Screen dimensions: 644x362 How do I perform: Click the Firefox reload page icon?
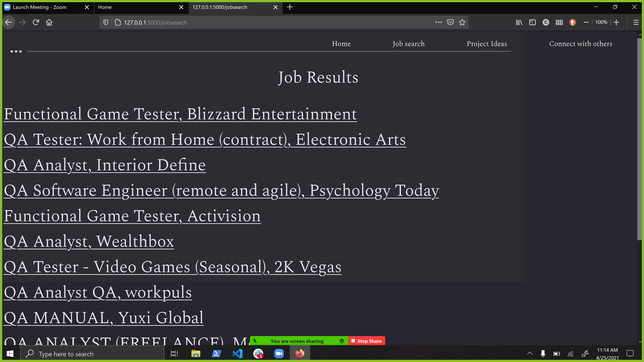(36, 22)
